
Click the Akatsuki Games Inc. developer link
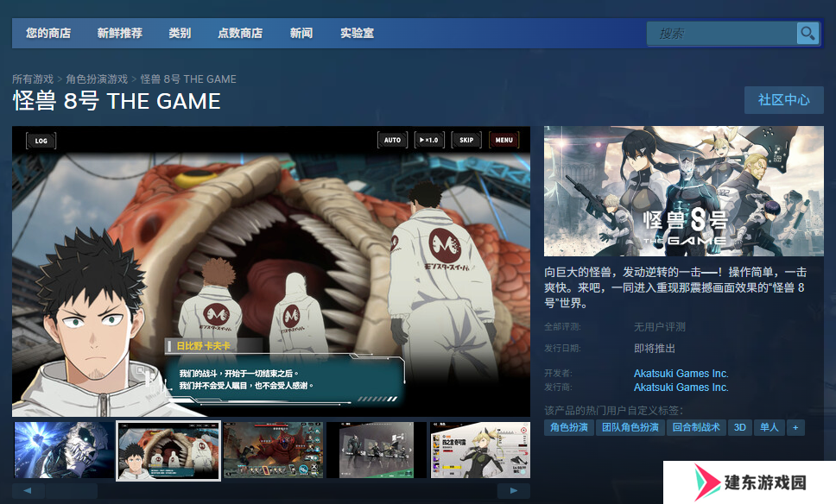[x=681, y=374]
